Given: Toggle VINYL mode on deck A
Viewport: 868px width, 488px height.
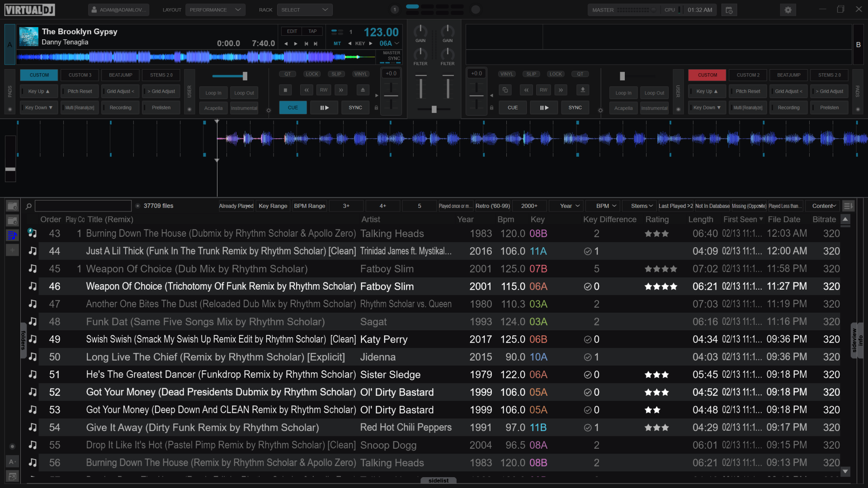Looking at the screenshot, I should click(x=361, y=74).
